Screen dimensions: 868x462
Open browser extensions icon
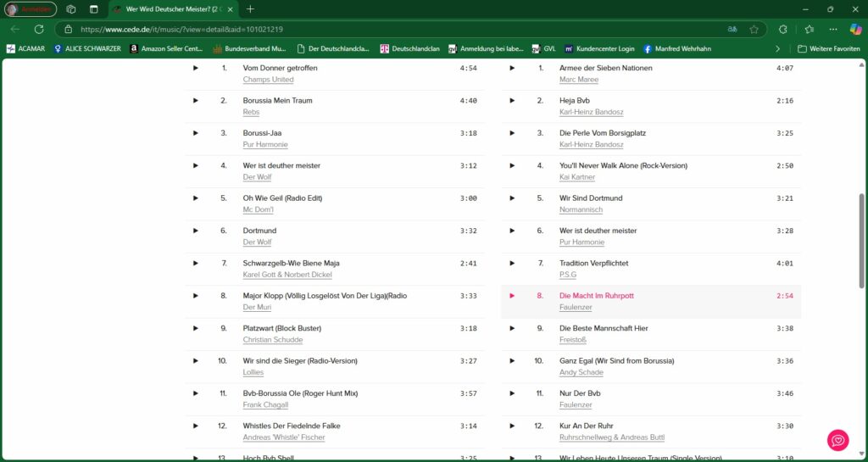[782, 30]
